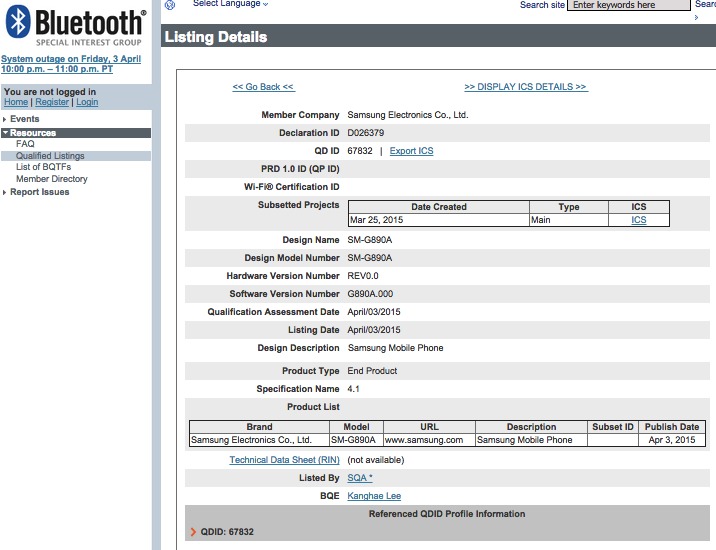Viewport: 716px width, 550px height.
Task: Click the QD ID value 67832
Action: pos(360,151)
